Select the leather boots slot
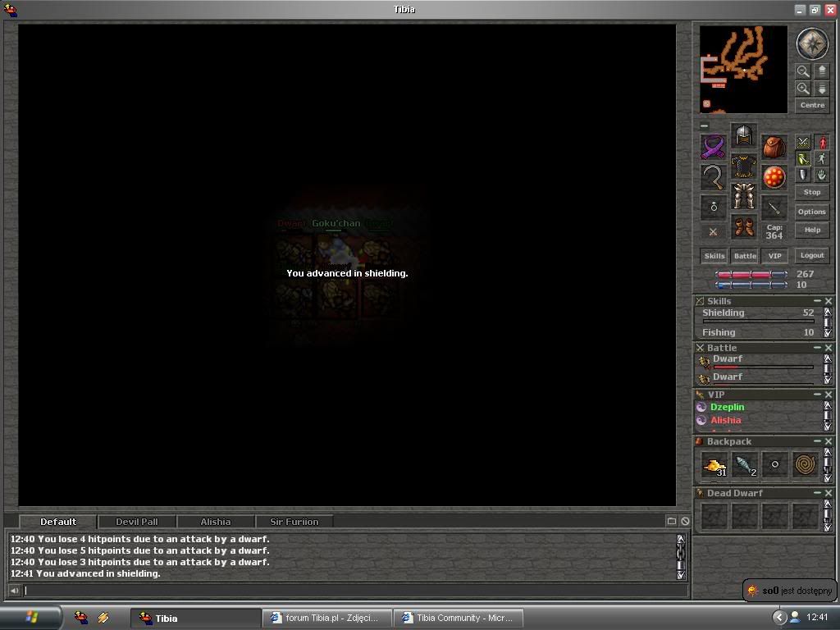 (743, 226)
